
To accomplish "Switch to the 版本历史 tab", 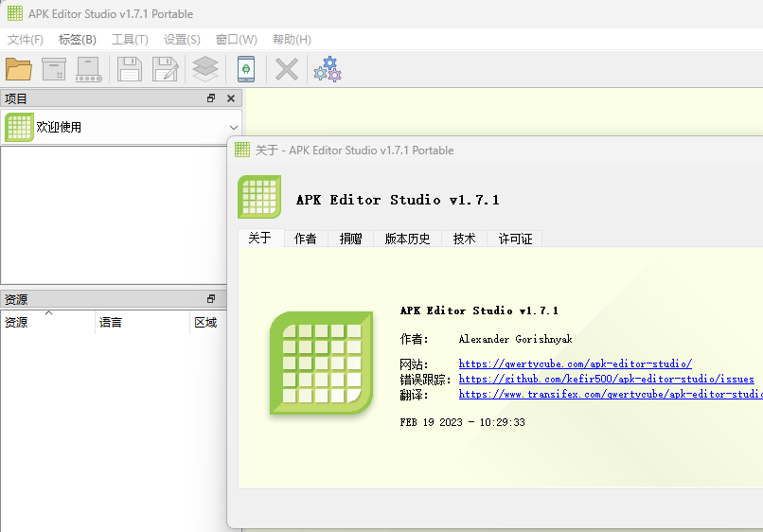I will pyautogui.click(x=407, y=239).
